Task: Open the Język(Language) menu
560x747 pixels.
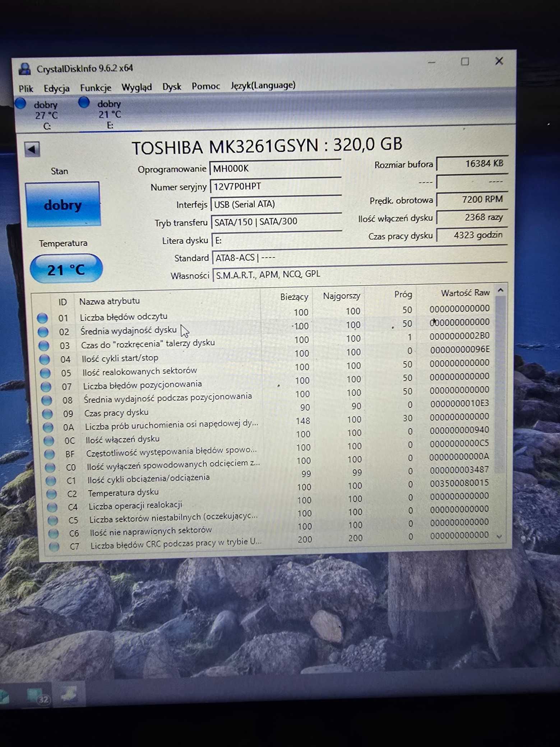Action: point(263,85)
